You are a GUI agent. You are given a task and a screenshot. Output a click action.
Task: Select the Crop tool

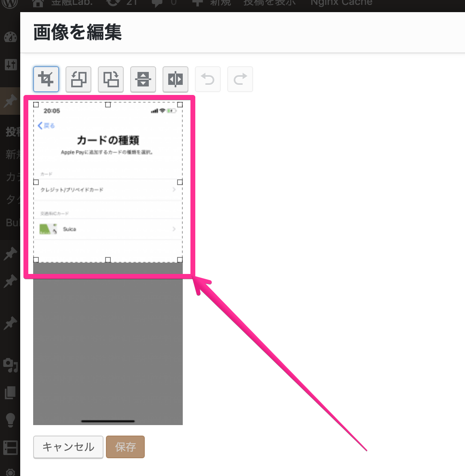coord(46,79)
